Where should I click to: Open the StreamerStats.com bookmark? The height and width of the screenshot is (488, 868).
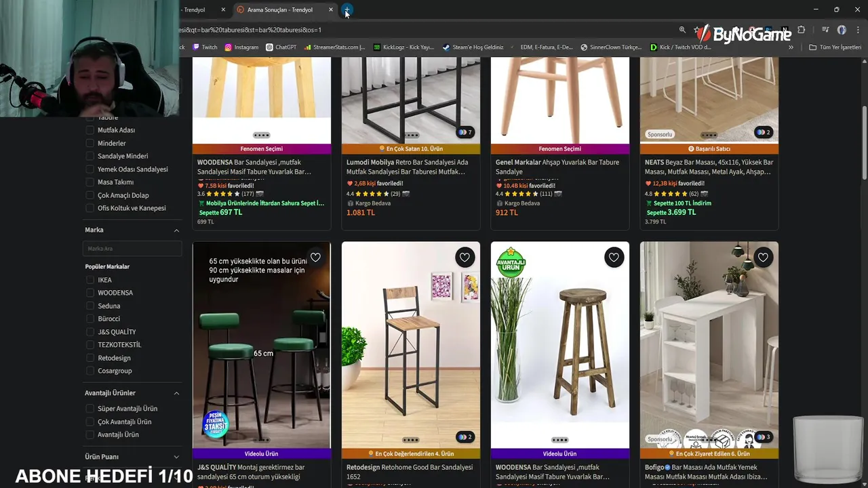tap(335, 47)
